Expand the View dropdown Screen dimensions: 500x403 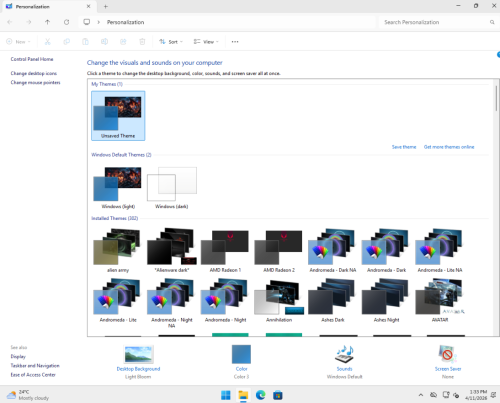(206, 42)
